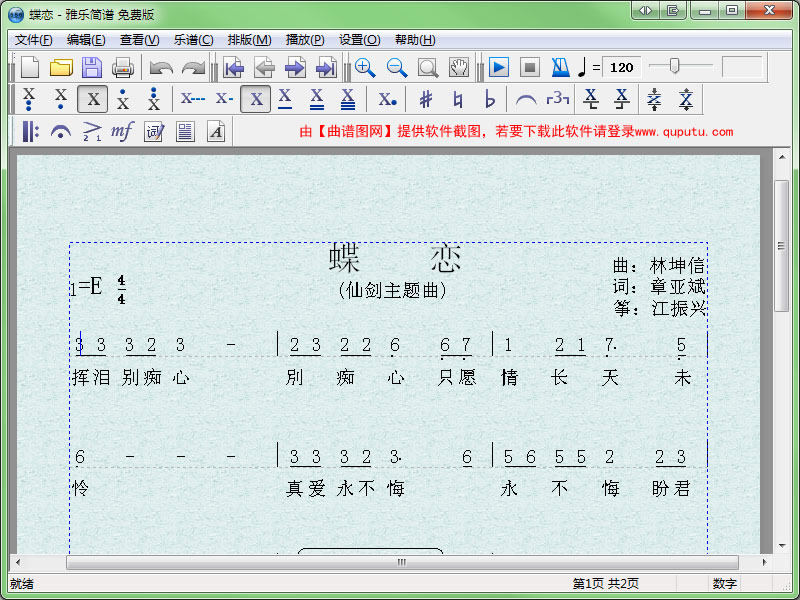Open the 乐谱(C) menu
This screenshot has width=800, height=600.
coord(193,40)
